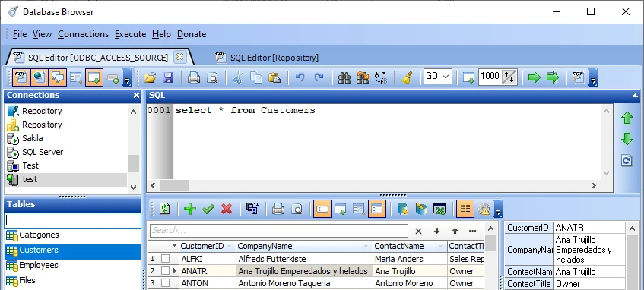644x290 pixels.
Task: Expand the left toolbar overflow chevron
Action: point(127,77)
